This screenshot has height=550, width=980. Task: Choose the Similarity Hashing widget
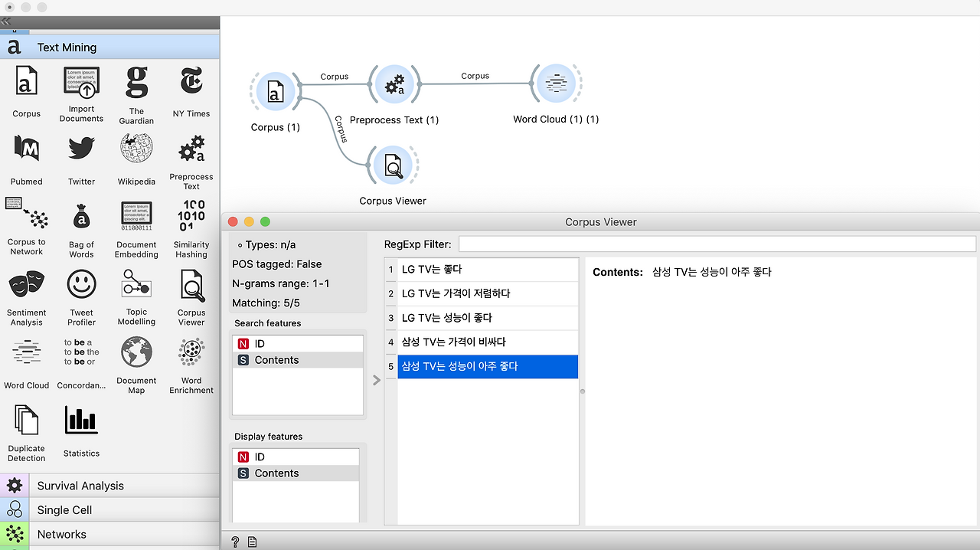[191, 229]
